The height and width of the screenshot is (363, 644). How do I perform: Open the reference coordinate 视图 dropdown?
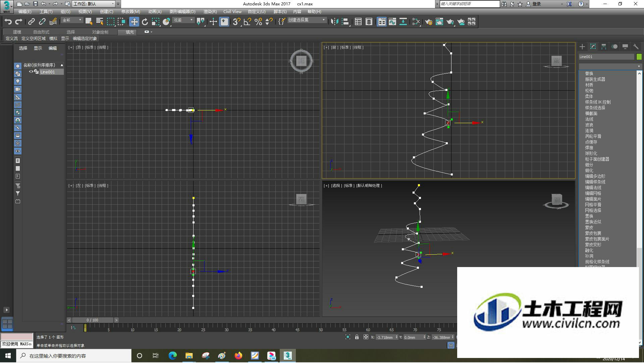click(183, 20)
